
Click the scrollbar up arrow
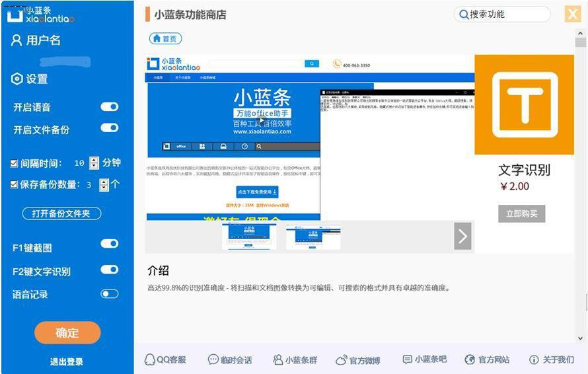[581, 33]
